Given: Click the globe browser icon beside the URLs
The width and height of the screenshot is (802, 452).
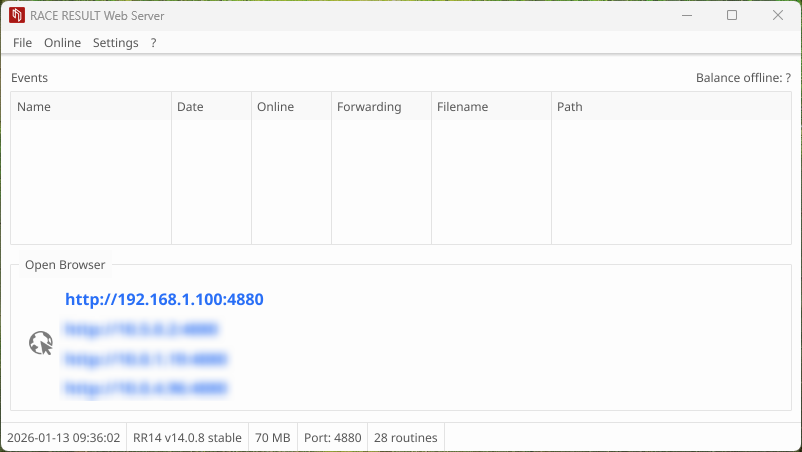Looking at the screenshot, I should point(40,344).
